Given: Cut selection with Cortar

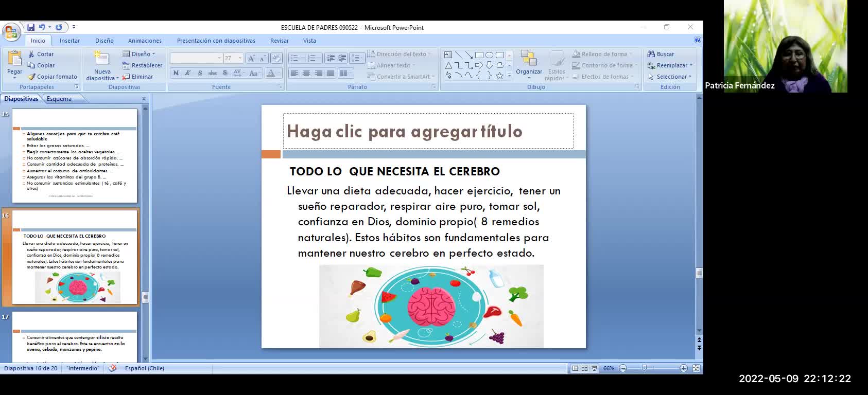Looking at the screenshot, I should pyautogui.click(x=41, y=54).
